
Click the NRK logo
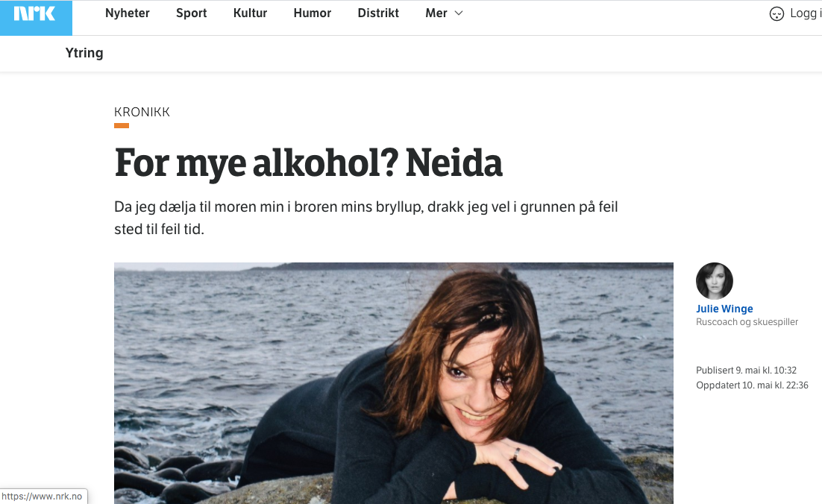pos(34,13)
